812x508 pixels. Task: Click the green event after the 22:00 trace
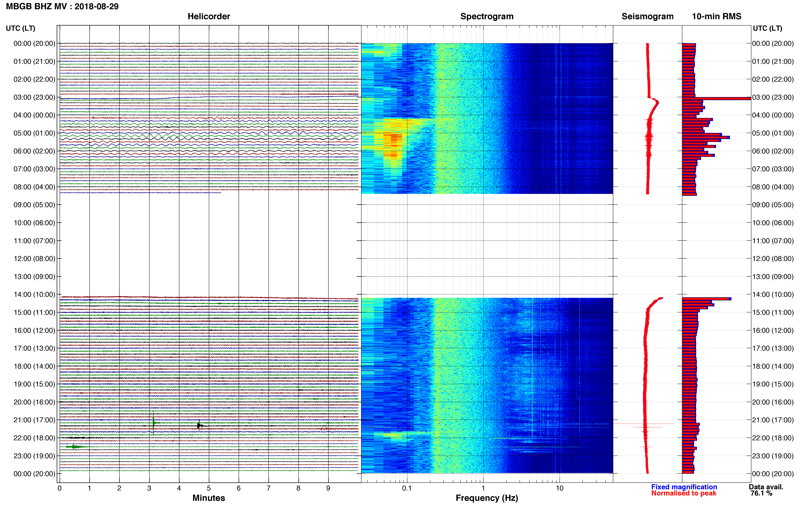pyautogui.click(x=74, y=447)
